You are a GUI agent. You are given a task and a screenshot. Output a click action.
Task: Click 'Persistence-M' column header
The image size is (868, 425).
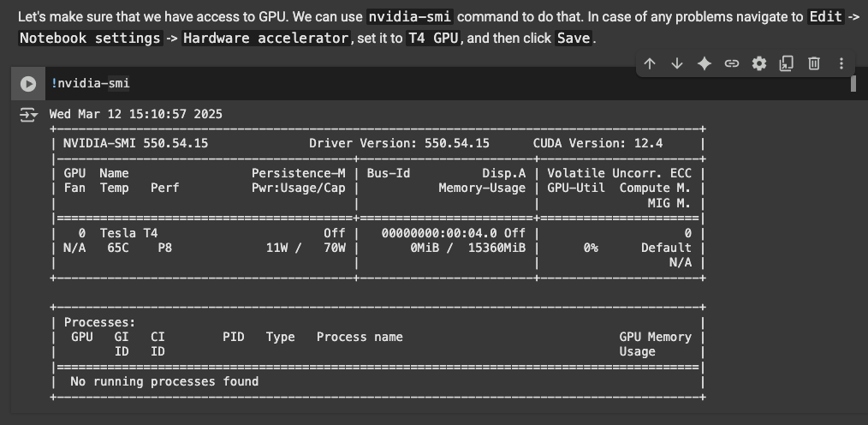[299, 173]
